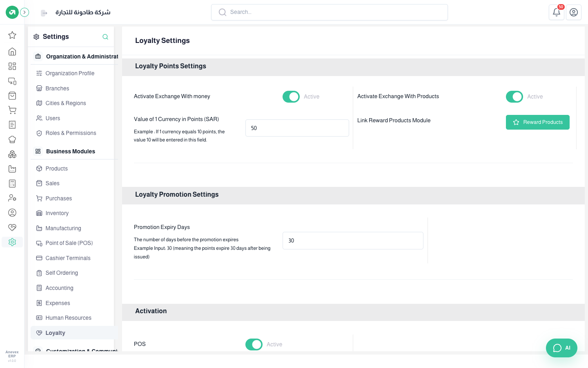Viewport: 588px width, 368px height.
Task: Click the Reward Products button
Action: [538, 122]
